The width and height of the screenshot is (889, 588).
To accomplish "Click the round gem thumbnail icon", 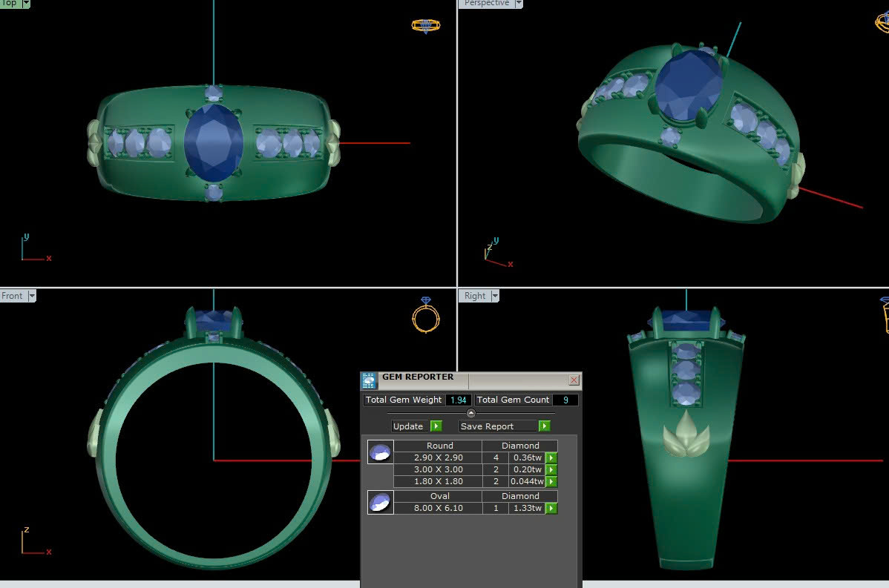I will (x=381, y=452).
